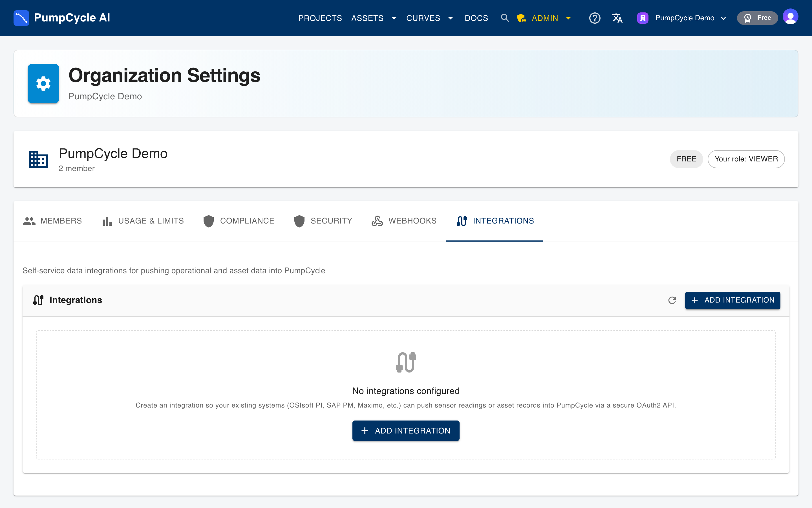Click the Compliance shield icon
The width and height of the screenshot is (812, 508).
(x=209, y=221)
